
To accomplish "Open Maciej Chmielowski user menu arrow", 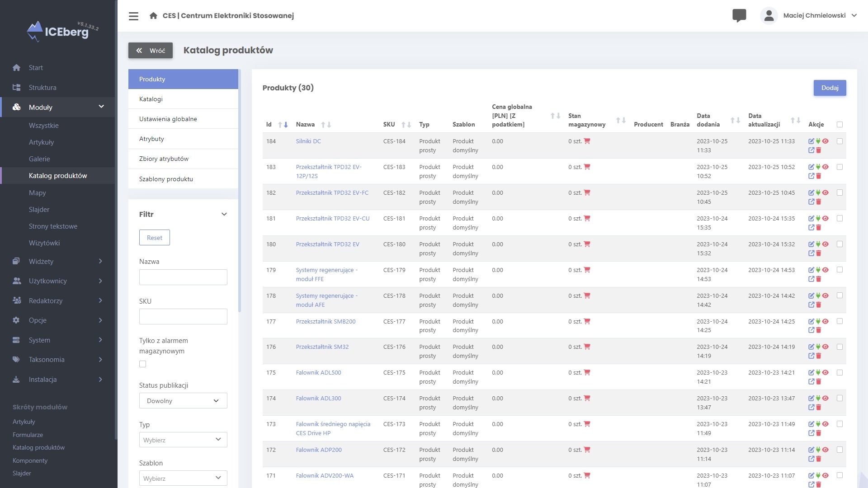I will point(854,15).
